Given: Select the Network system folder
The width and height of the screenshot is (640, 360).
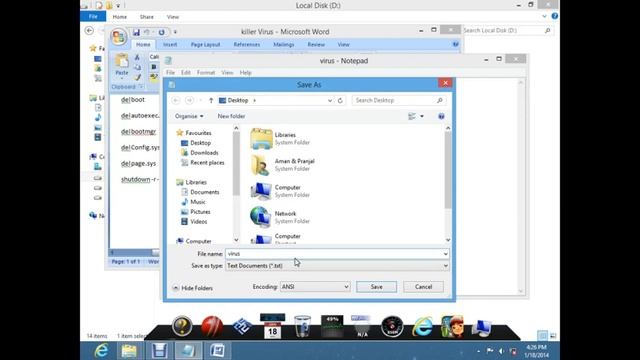Looking at the screenshot, I should point(280,217).
